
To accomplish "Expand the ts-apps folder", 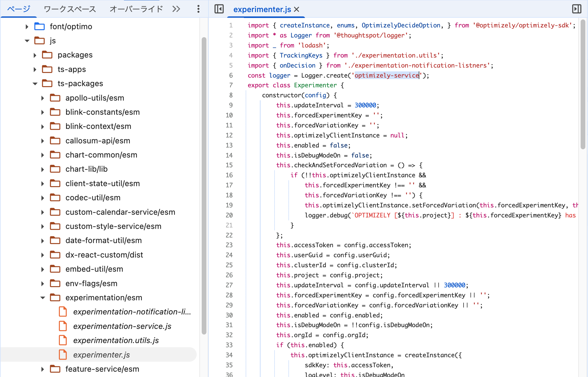I will click(x=35, y=69).
